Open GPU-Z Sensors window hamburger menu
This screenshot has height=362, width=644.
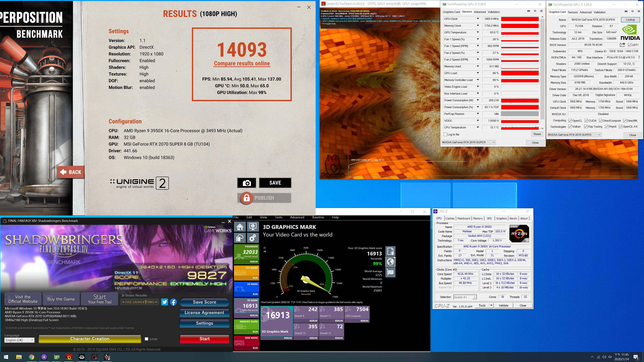(541, 11)
